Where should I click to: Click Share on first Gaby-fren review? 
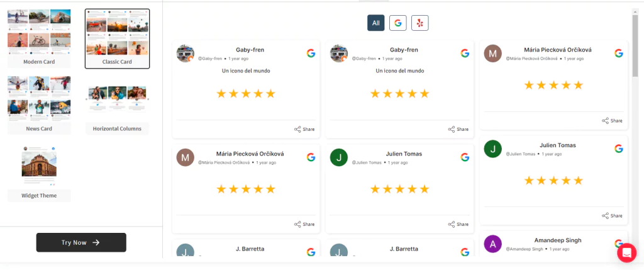(304, 129)
